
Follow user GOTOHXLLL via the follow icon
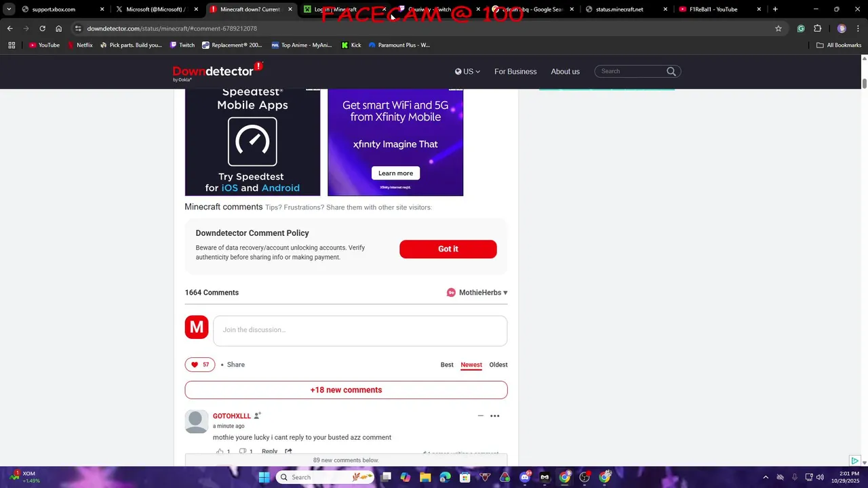coord(258,415)
